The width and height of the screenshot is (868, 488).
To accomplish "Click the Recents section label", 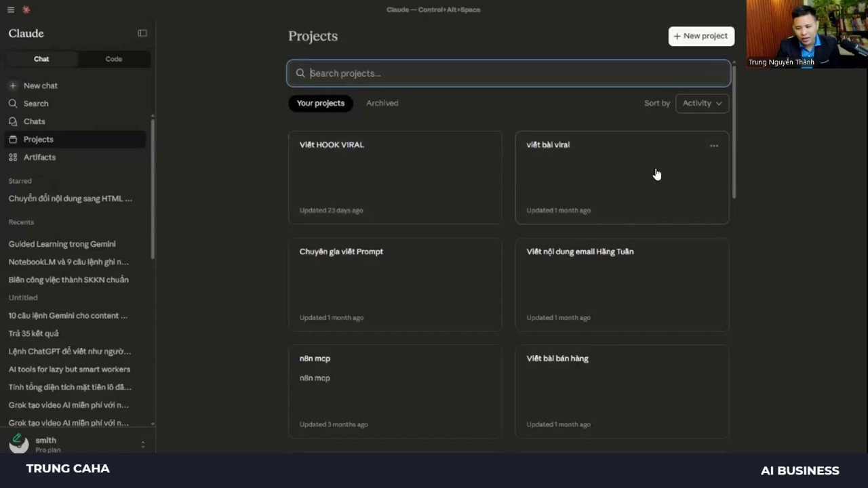I will 21,222.
